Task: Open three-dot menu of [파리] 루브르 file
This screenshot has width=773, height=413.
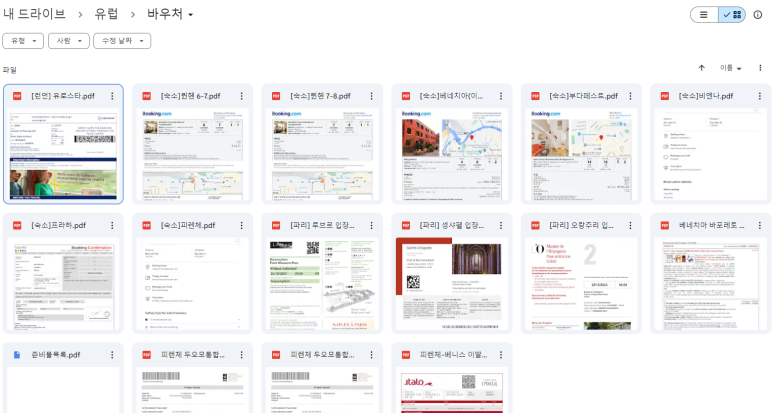Action: pyautogui.click(x=371, y=225)
